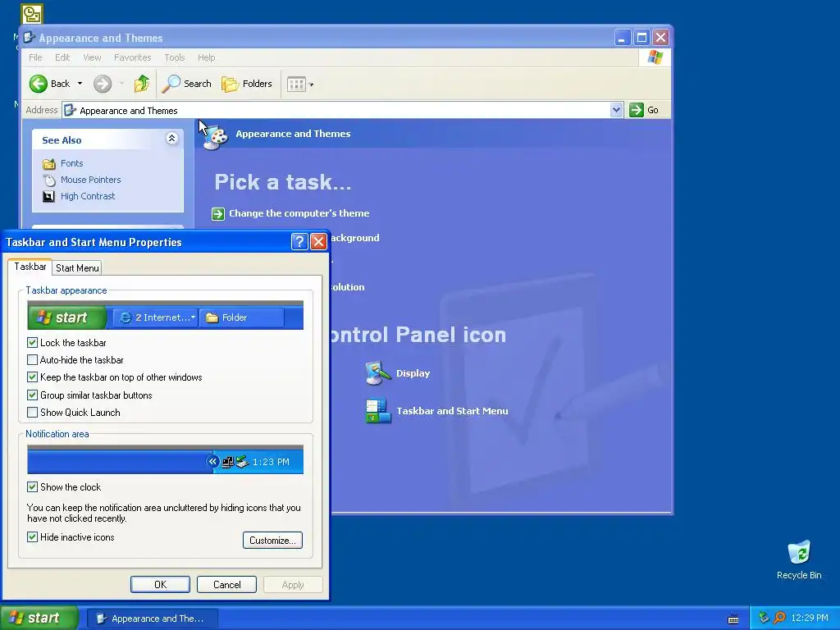Click OK in Taskbar properties dialog
This screenshot has width=840, height=630.
click(160, 584)
